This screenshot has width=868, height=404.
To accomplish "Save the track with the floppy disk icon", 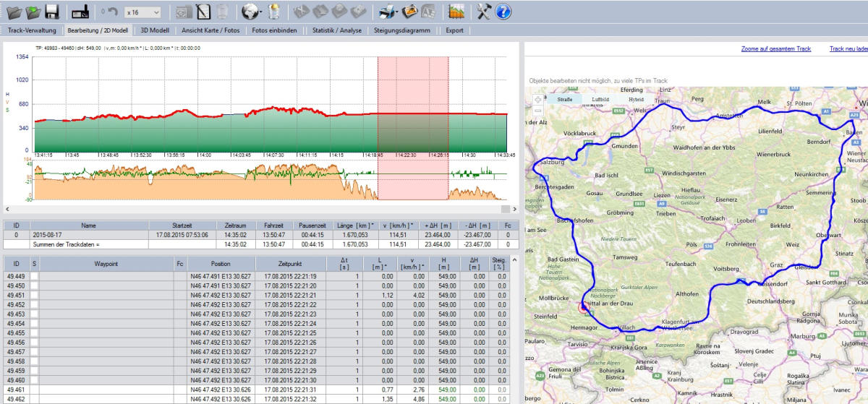I will 51,12.
